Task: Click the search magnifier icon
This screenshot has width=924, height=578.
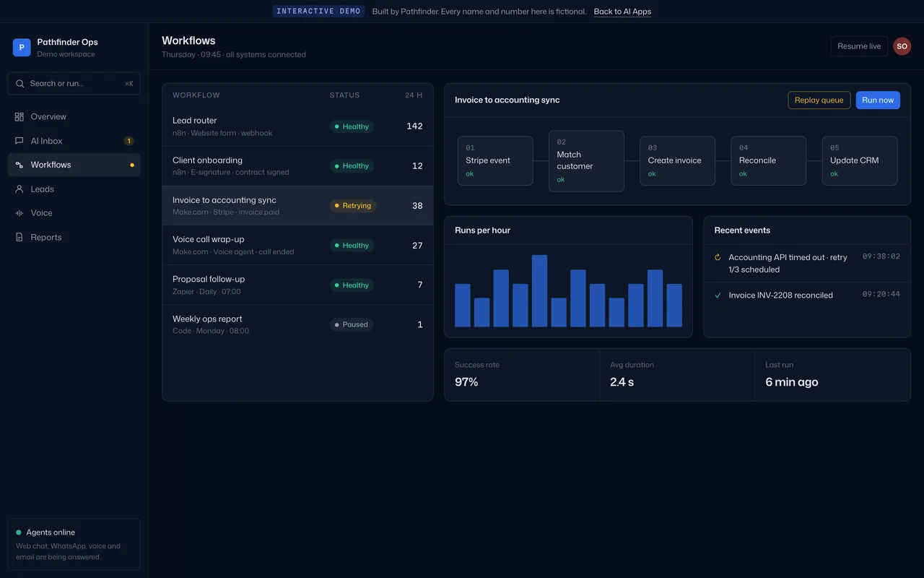Action: [x=20, y=84]
